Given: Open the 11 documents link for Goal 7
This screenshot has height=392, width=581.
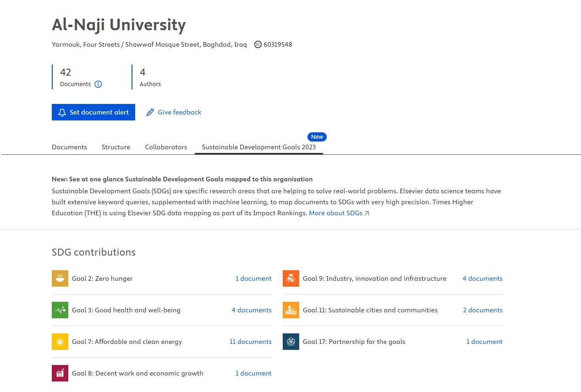Looking at the screenshot, I should (251, 342).
